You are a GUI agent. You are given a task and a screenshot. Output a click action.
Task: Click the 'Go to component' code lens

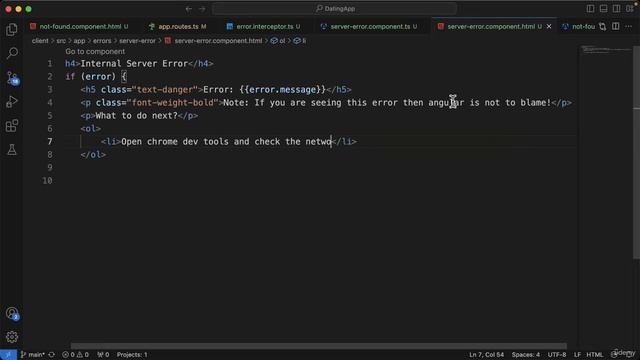pyautogui.click(x=95, y=51)
